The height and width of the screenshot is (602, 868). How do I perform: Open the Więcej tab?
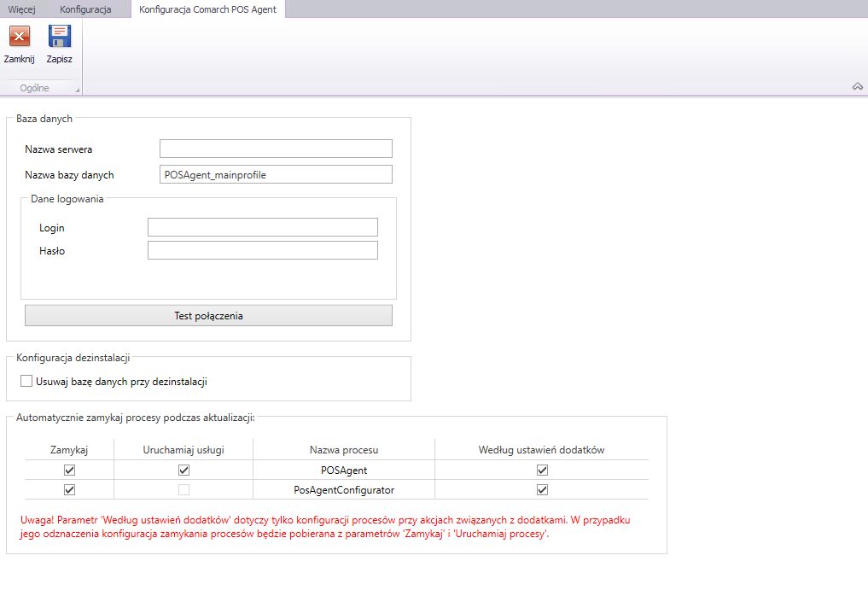point(21,9)
